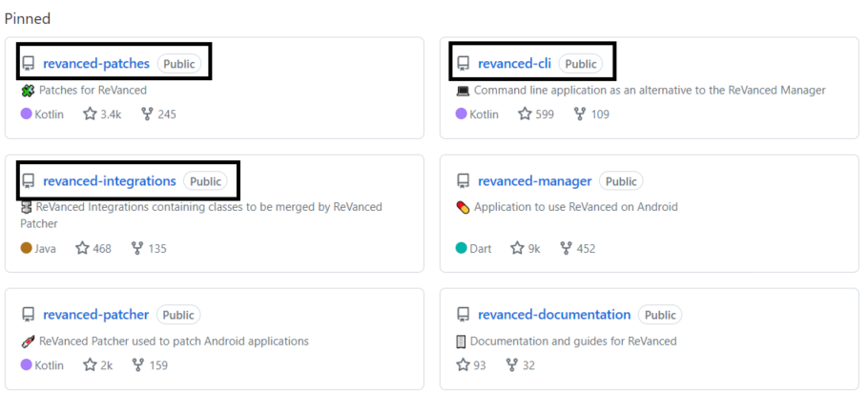The image size is (868, 415).
Task: Open the revanced-patcher repository link
Action: point(95,315)
